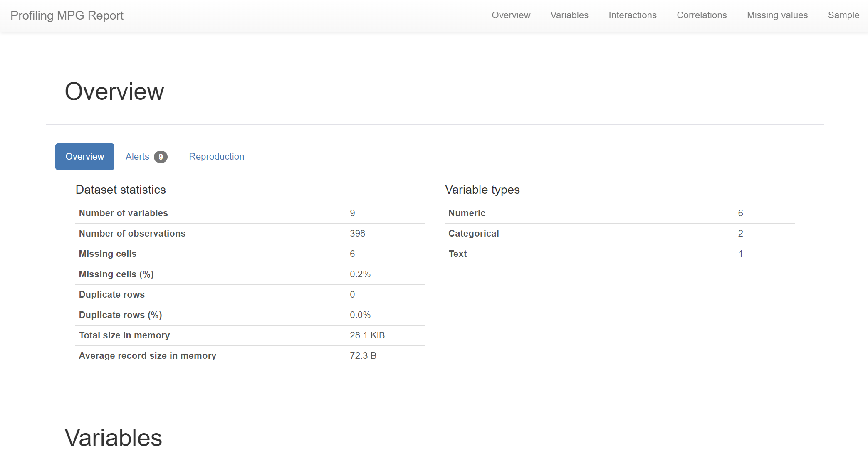Click Overview in the top navbar
Viewport: 868px width, 471px height.
coord(511,15)
